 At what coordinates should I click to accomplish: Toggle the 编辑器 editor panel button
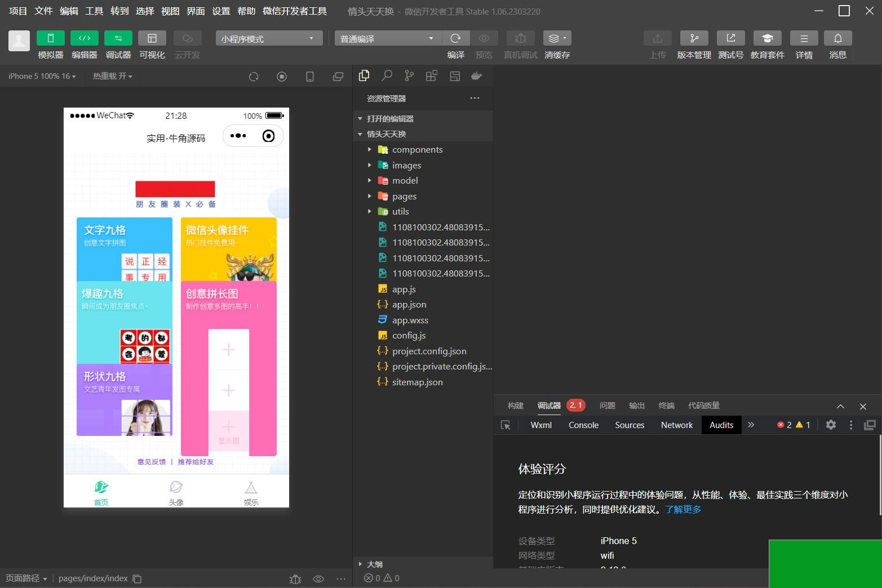[x=85, y=38]
